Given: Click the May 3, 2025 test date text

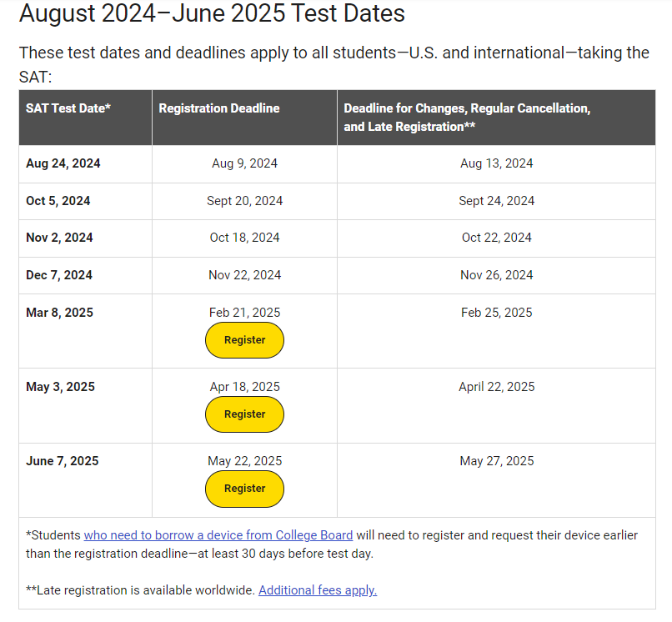Looking at the screenshot, I should pos(60,387).
